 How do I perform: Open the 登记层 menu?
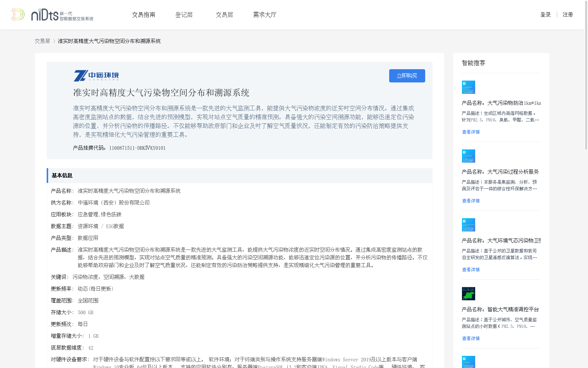[184, 15]
